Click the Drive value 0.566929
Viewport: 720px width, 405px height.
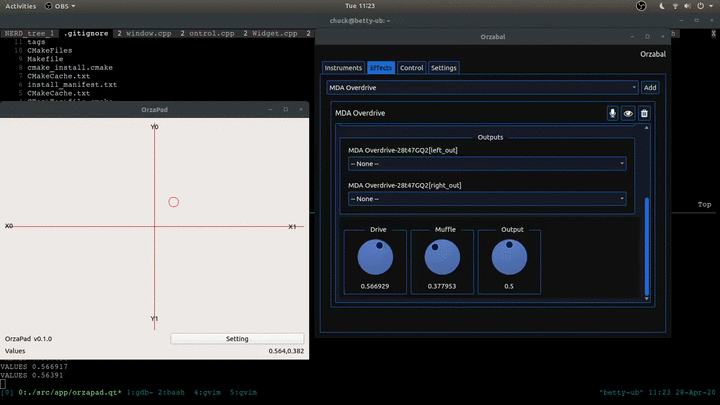(375, 286)
